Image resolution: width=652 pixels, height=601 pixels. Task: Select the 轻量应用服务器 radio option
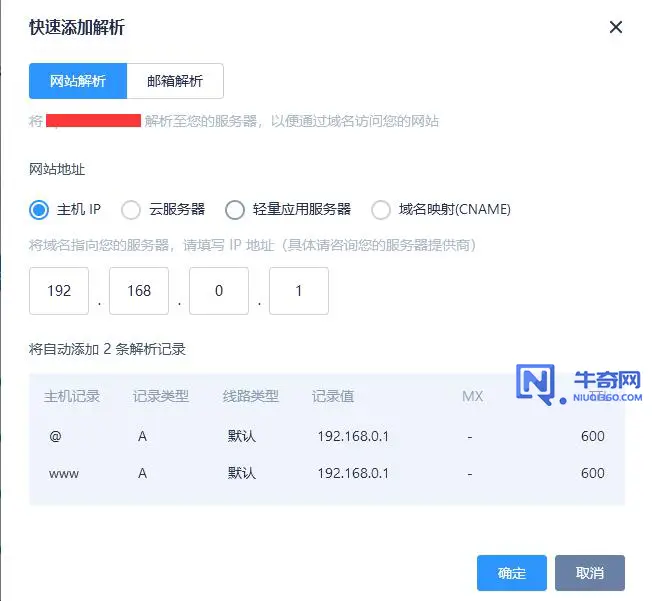point(235,210)
